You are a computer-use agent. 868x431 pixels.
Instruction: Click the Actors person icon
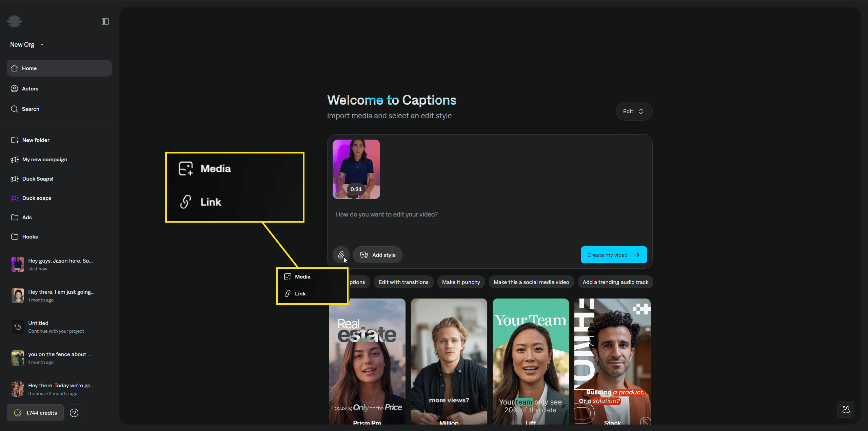coord(14,88)
